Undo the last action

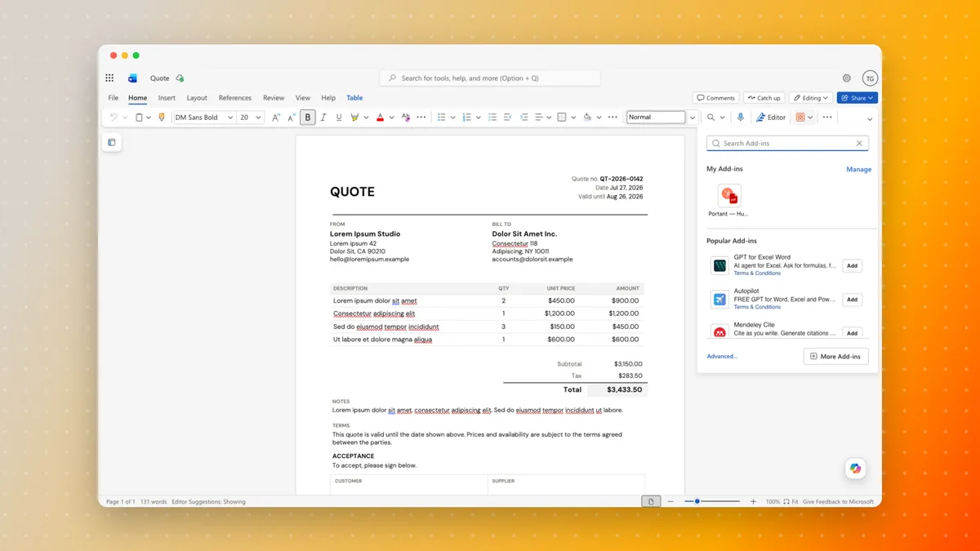pyautogui.click(x=114, y=118)
